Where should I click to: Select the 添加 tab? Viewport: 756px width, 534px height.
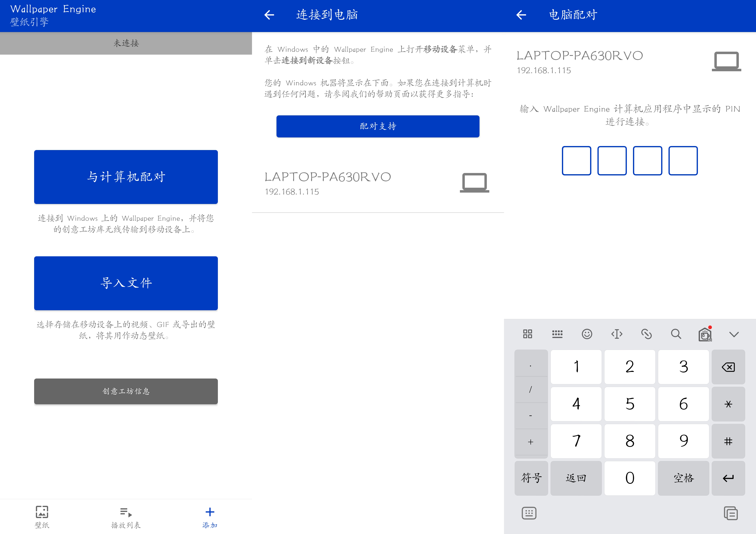click(x=210, y=518)
